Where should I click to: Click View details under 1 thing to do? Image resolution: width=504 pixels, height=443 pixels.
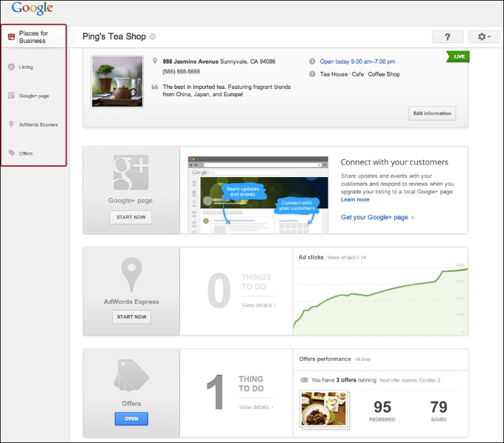pos(256,407)
